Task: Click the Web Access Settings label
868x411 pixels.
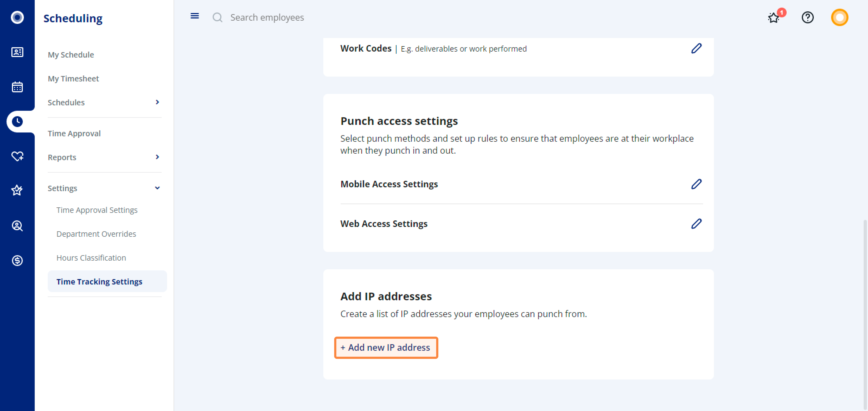Action: point(384,224)
